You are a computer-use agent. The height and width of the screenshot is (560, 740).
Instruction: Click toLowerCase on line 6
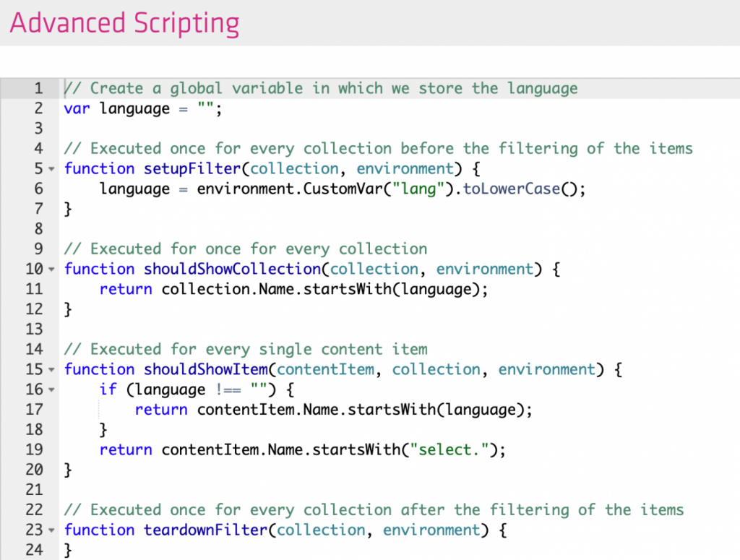512,189
